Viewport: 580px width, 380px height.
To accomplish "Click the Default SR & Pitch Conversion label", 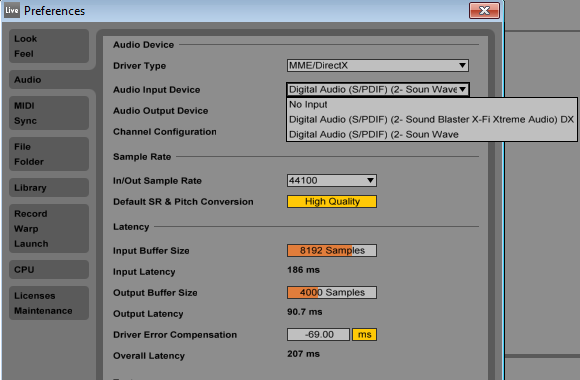I will coord(183,202).
